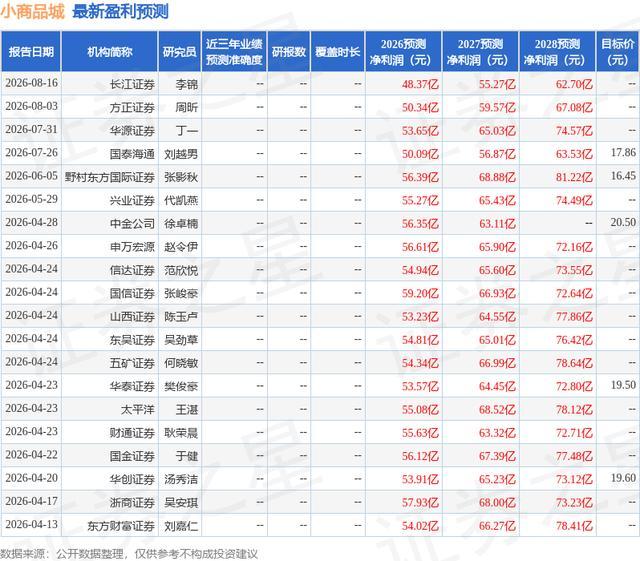640x561 pixels.
Task: Click the 2026预测净利润 column header
Action: [x=403, y=52]
